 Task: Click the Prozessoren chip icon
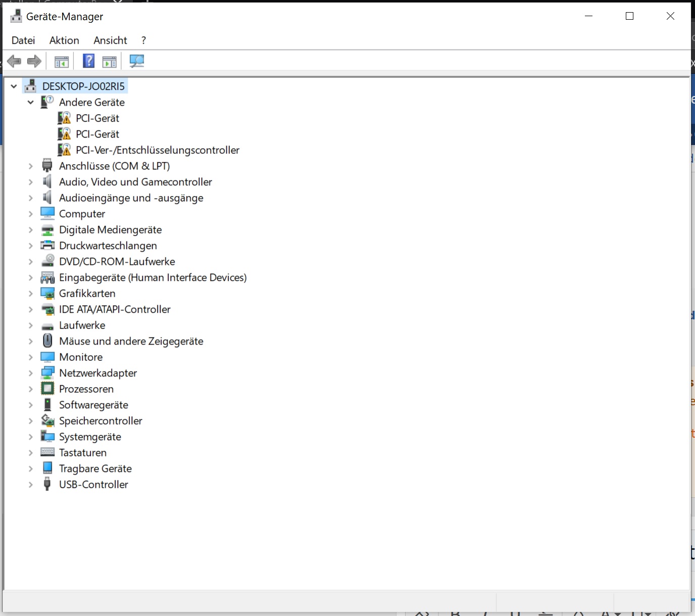point(47,389)
